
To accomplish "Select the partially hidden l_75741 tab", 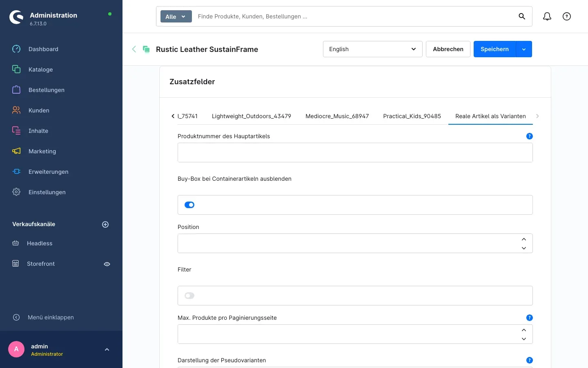I will [188, 116].
